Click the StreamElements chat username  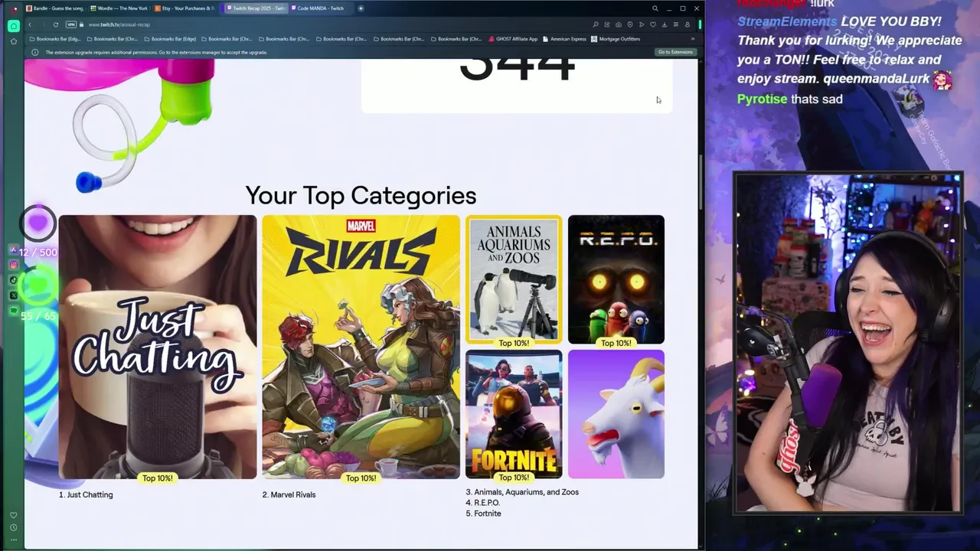tap(787, 21)
